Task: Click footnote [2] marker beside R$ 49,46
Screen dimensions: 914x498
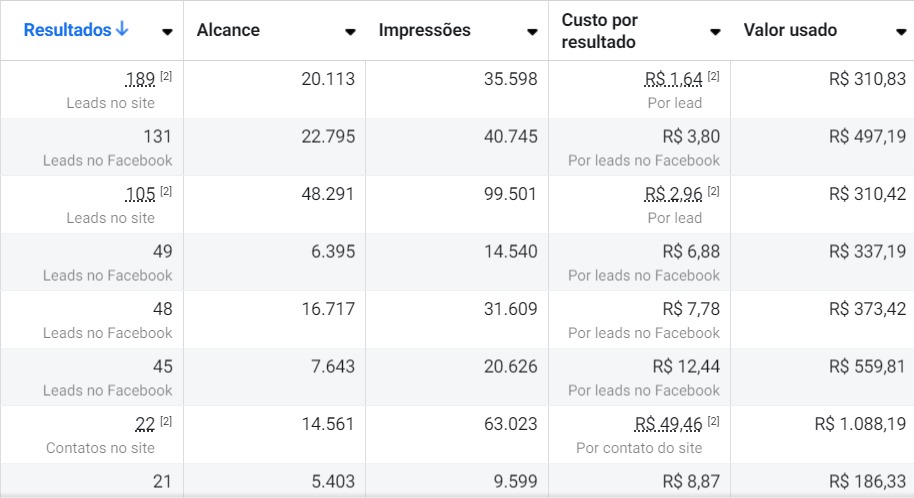Action: click(713, 421)
